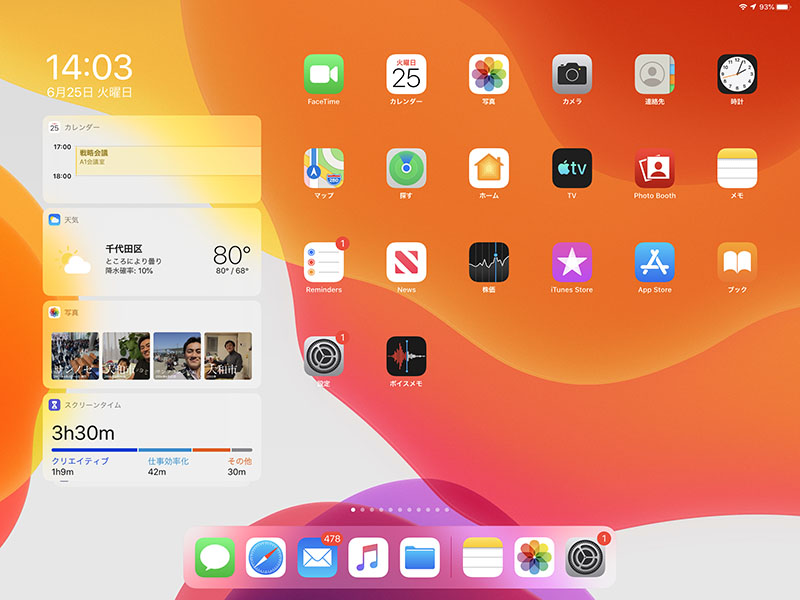Launch the News app
The height and width of the screenshot is (600, 800).
[x=406, y=262]
